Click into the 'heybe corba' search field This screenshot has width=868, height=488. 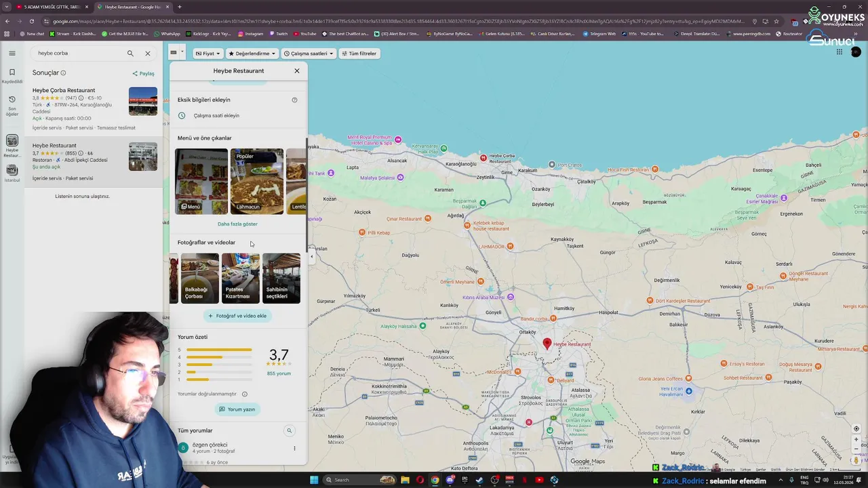[78, 53]
